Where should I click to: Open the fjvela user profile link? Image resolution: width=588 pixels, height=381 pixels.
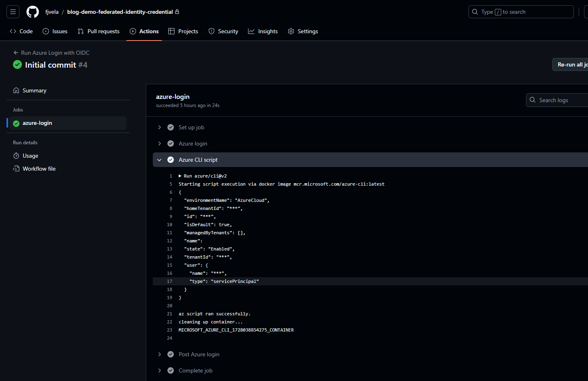(x=52, y=12)
